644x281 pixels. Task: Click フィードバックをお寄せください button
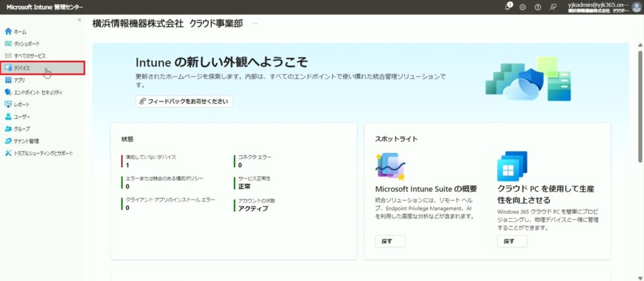pyautogui.click(x=184, y=101)
